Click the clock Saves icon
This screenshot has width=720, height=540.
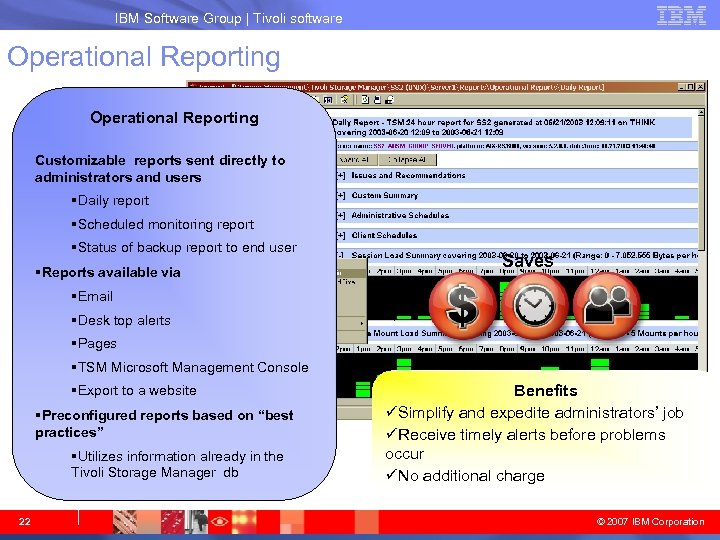(x=534, y=306)
